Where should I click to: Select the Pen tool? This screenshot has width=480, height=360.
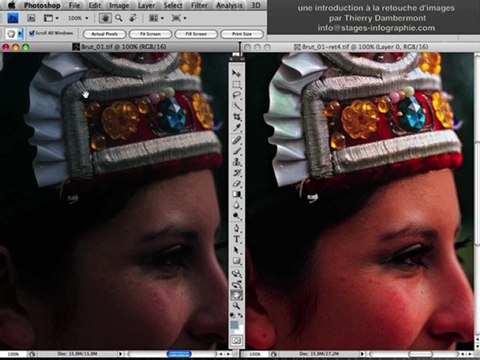(x=236, y=228)
